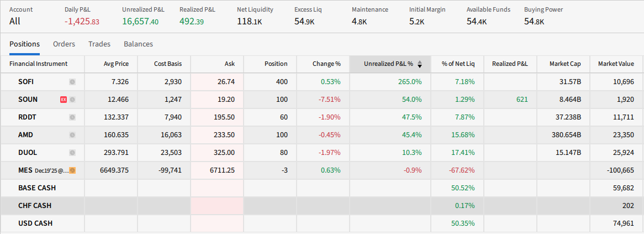Toggle sort arrows on Unrealized P&L % column
The image size is (644, 234).
pos(420,64)
